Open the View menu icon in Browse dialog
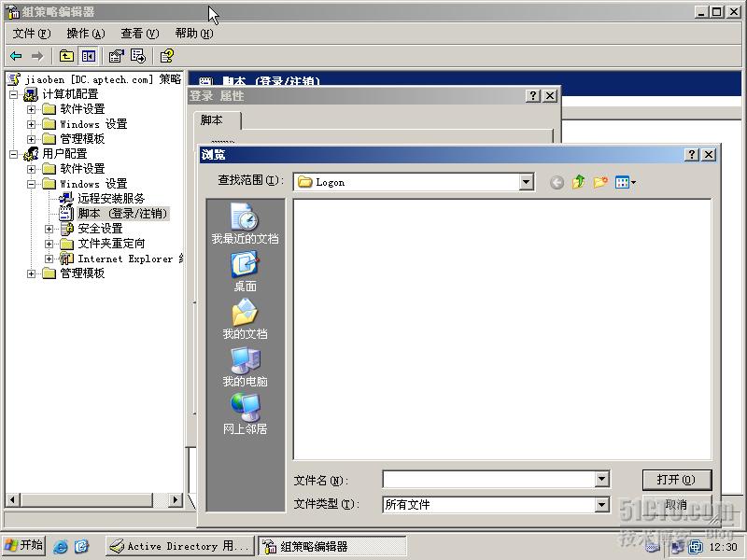The height and width of the screenshot is (560, 747). (x=625, y=182)
